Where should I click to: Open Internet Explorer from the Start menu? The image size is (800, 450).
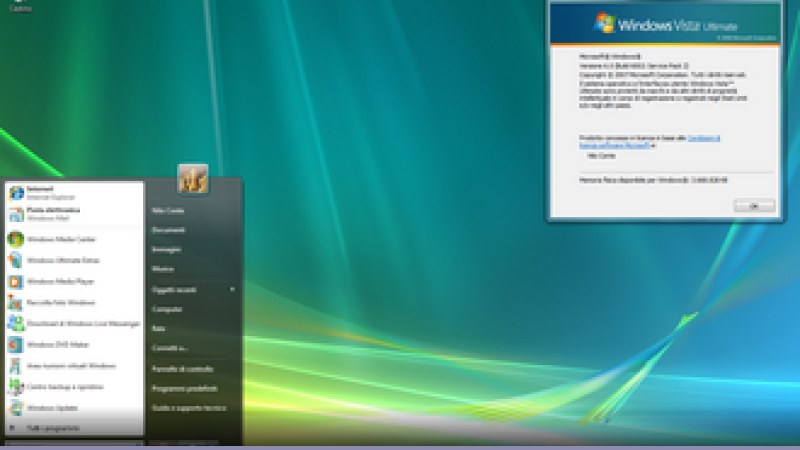[x=74, y=193]
